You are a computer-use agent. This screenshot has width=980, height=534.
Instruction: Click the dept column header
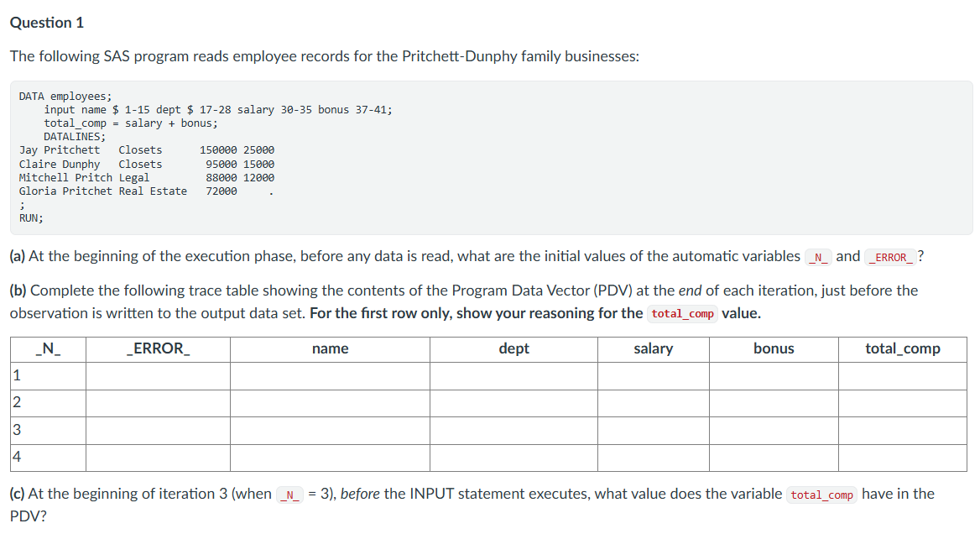coord(513,349)
